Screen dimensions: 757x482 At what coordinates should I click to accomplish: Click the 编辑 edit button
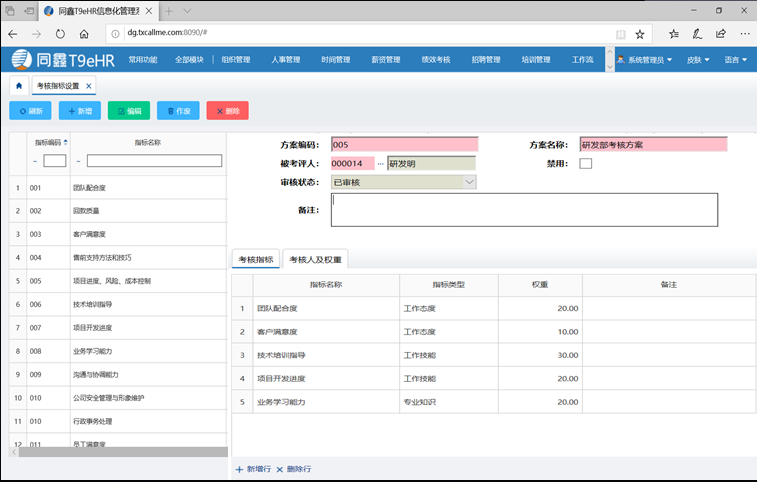pyautogui.click(x=129, y=111)
